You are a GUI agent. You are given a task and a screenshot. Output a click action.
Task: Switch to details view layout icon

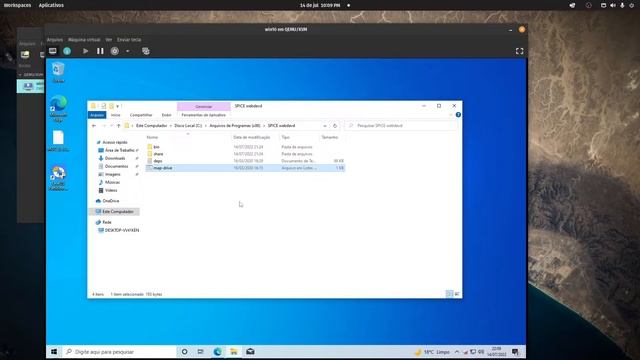(449, 294)
